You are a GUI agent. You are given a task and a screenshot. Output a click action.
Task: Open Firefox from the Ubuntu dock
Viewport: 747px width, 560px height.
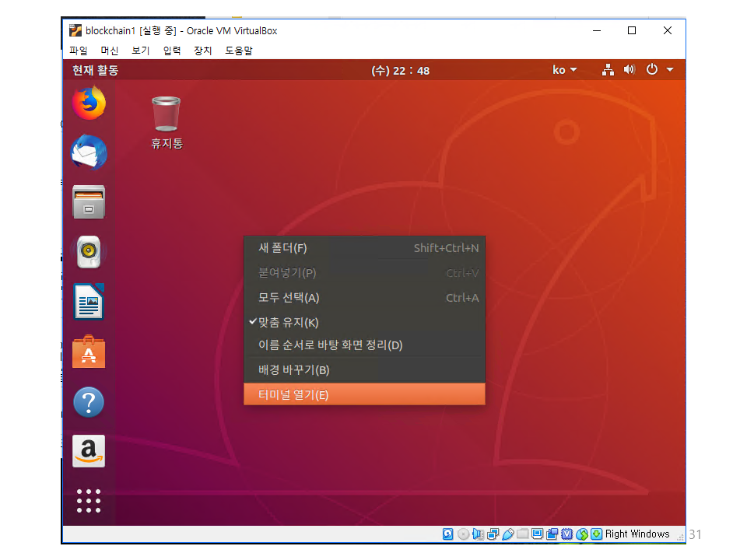point(89,103)
